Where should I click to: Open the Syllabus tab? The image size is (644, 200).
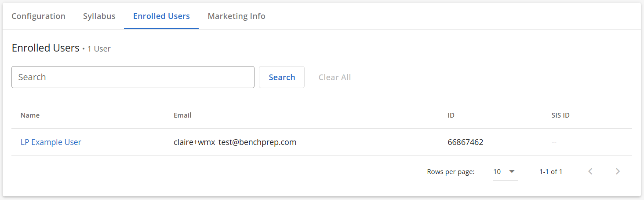click(x=99, y=16)
